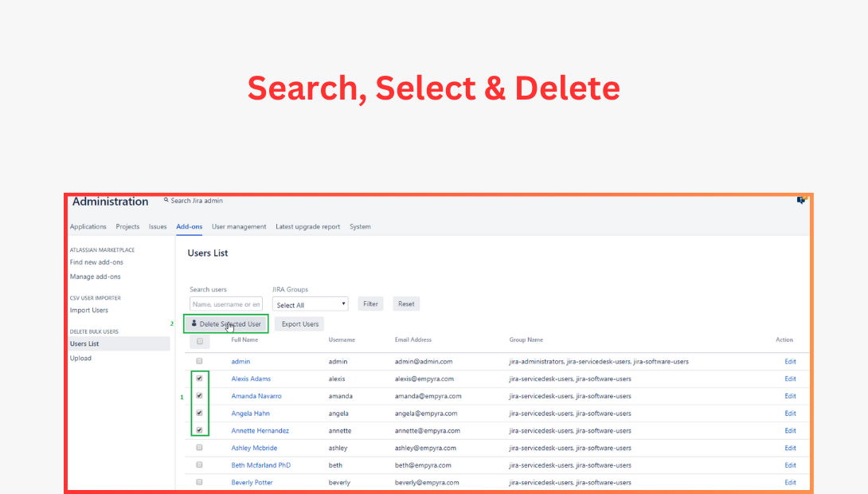The image size is (868, 494).
Task: Open the Alexis Adams profile link
Action: pos(251,378)
